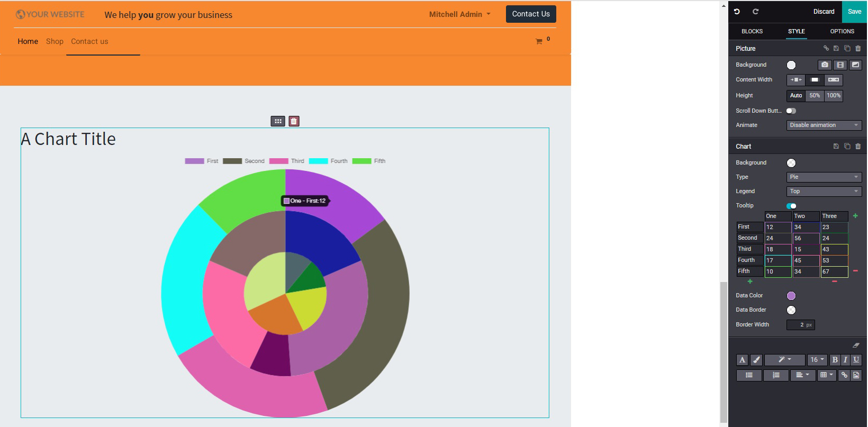
Task: Open the OPTIONS tab
Action: [x=842, y=31]
